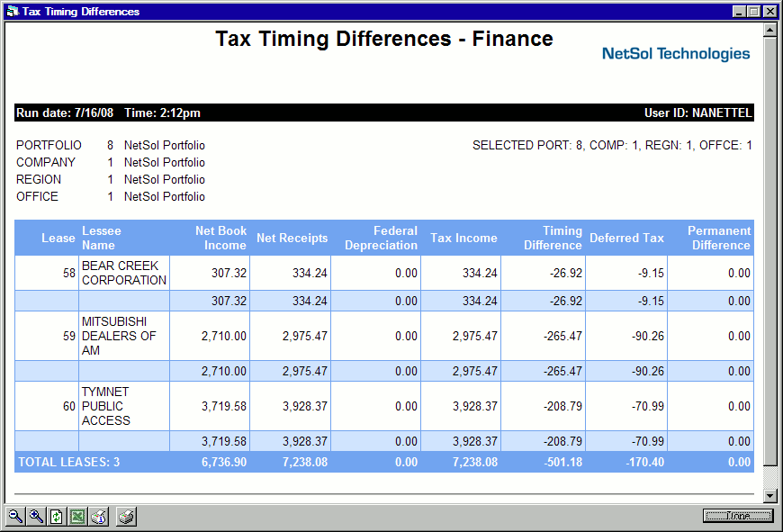Click the Deferred Tax column header
The height and width of the screenshot is (532, 783).
626,239
